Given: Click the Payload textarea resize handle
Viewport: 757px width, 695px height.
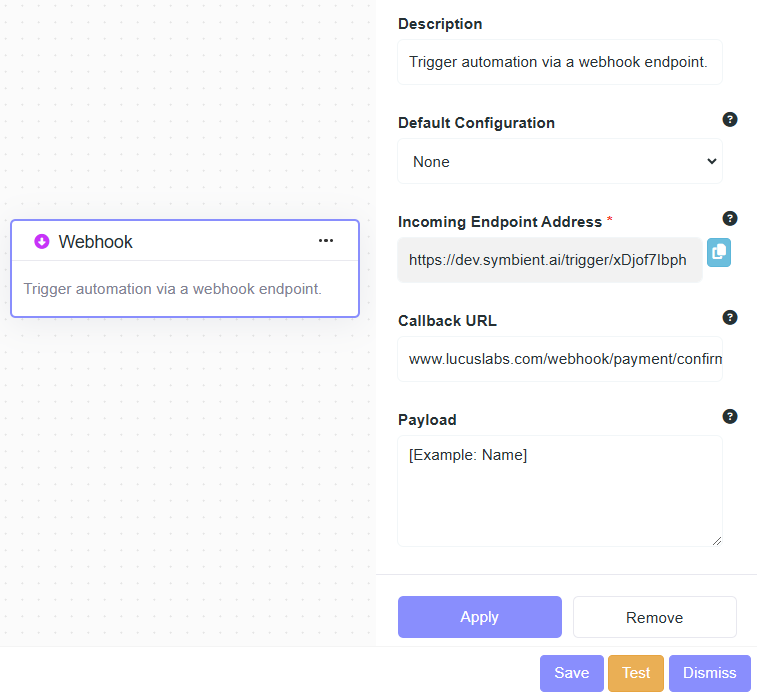Looking at the screenshot, I should (x=716, y=541).
